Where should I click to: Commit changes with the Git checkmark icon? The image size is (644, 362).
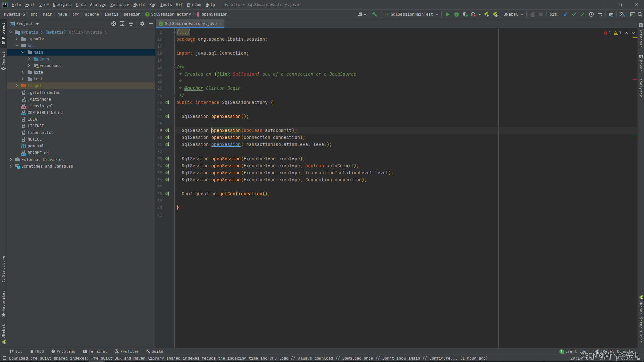tap(574, 14)
